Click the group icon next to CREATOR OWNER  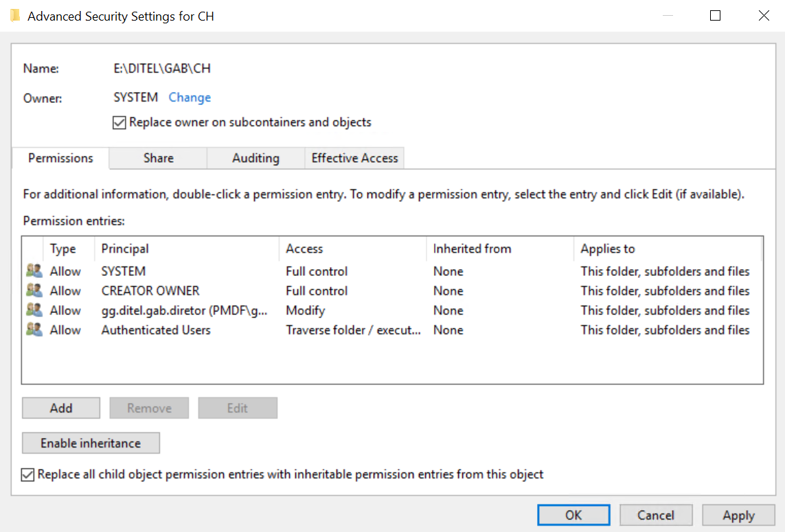34,290
